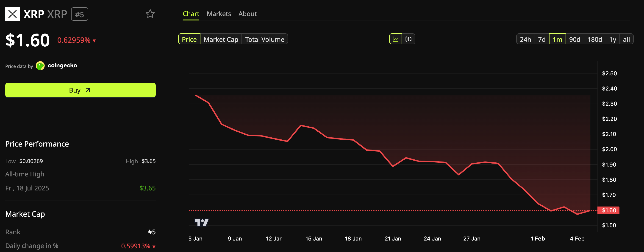Switch to line chart view icon
Viewport: 644px width, 252px height.
pos(395,39)
